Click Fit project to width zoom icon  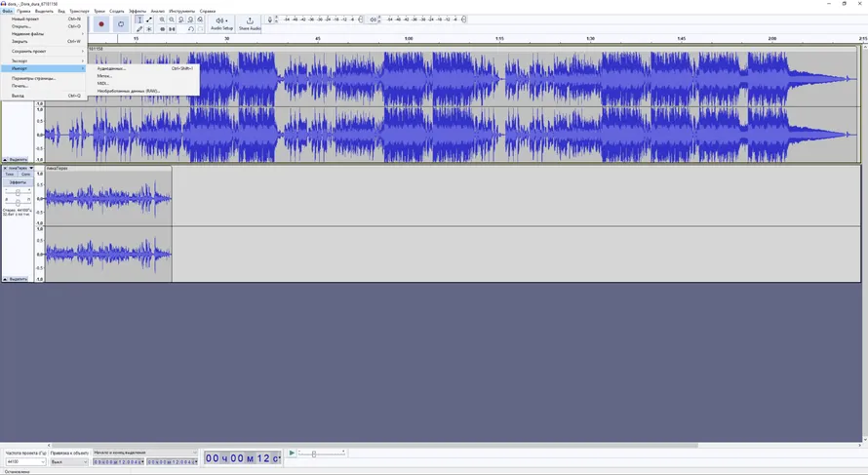pyautogui.click(x=190, y=20)
